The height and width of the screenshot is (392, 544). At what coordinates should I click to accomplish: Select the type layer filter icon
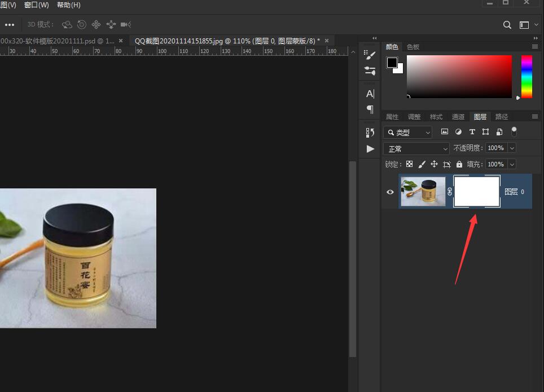472,131
